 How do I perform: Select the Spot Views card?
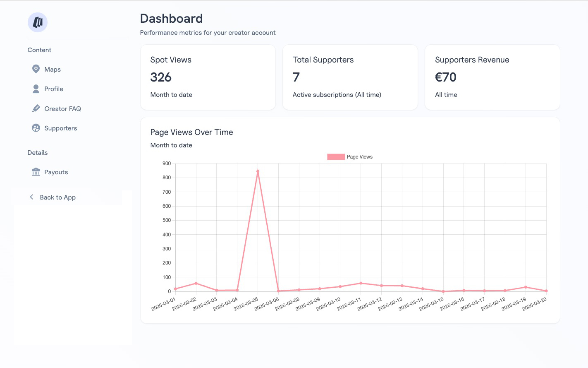pos(208,77)
